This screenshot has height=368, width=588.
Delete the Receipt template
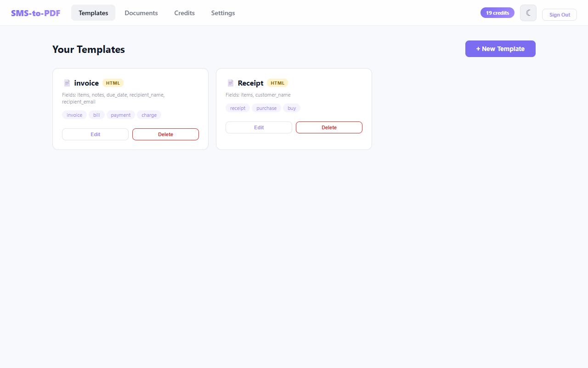329,127
